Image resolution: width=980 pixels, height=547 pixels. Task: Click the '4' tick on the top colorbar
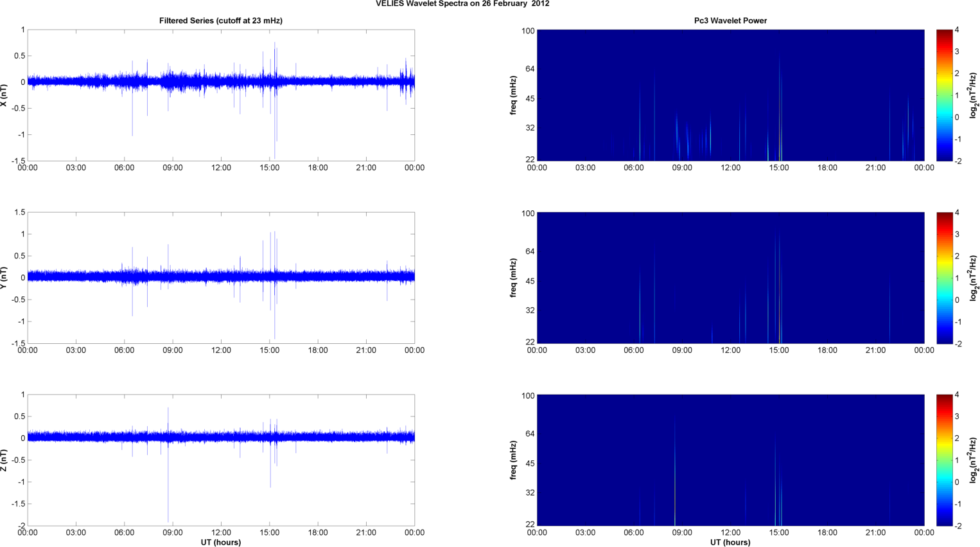957,30
